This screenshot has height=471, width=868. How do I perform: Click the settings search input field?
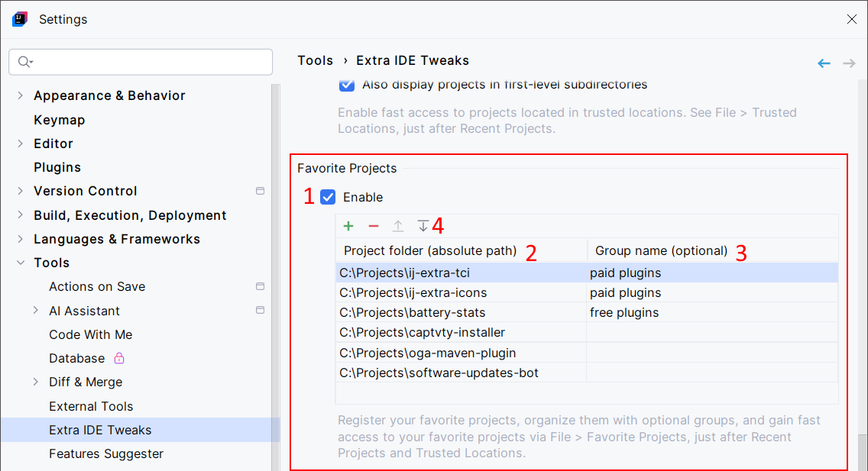coord(141,62)
